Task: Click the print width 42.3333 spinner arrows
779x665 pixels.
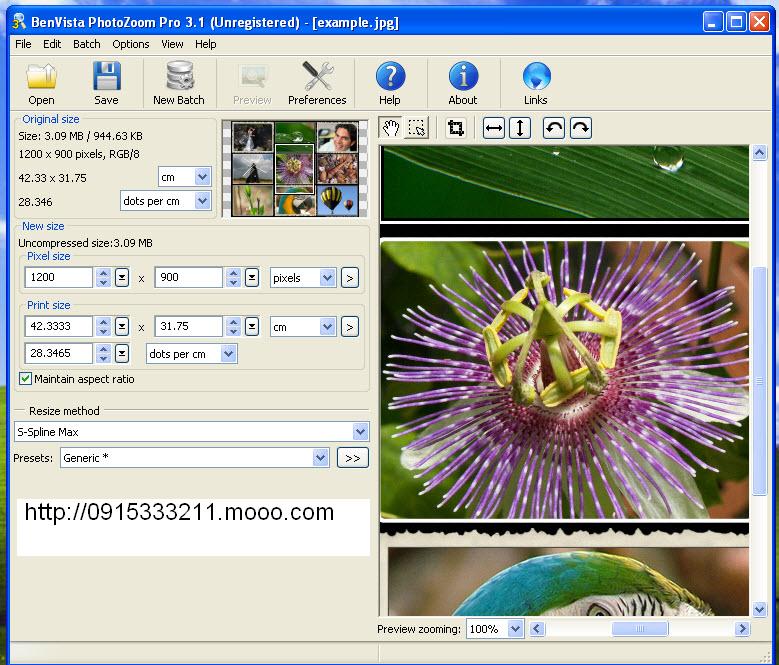Action: tap(103, 326)
